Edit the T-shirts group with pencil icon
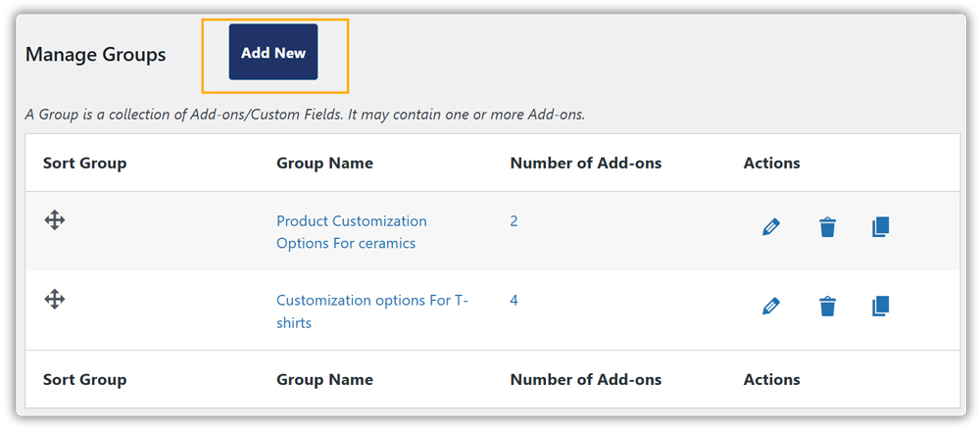The image size is (980, 430). point(771,307)
